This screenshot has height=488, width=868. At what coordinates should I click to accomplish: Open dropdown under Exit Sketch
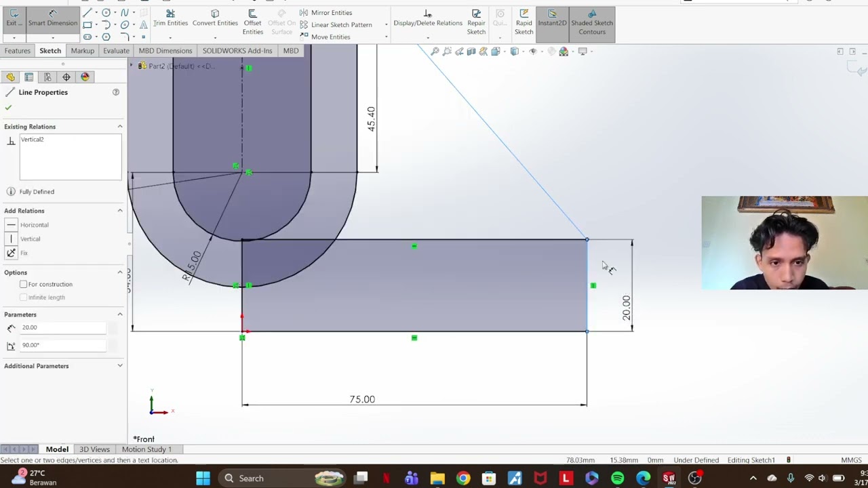(x=14, y=38)
